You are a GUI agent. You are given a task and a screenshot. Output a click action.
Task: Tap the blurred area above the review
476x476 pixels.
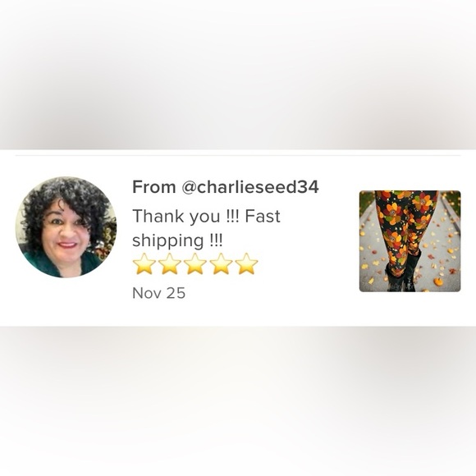238,75
